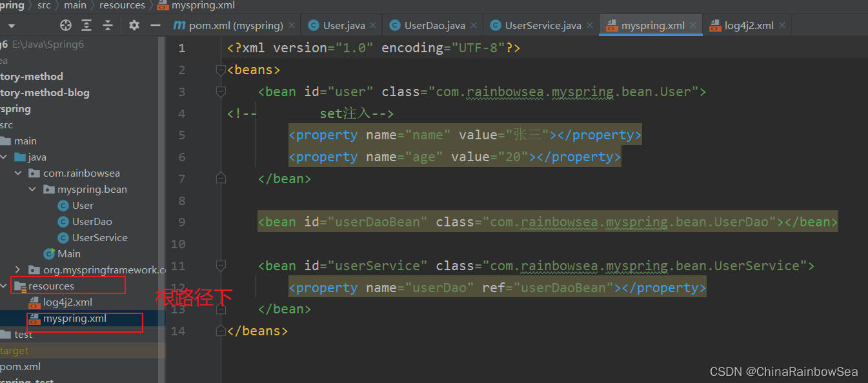This screenshot has height=383, width=868.
Task: Close the log4j2.xml tab
Action: (x=782, y=26)
